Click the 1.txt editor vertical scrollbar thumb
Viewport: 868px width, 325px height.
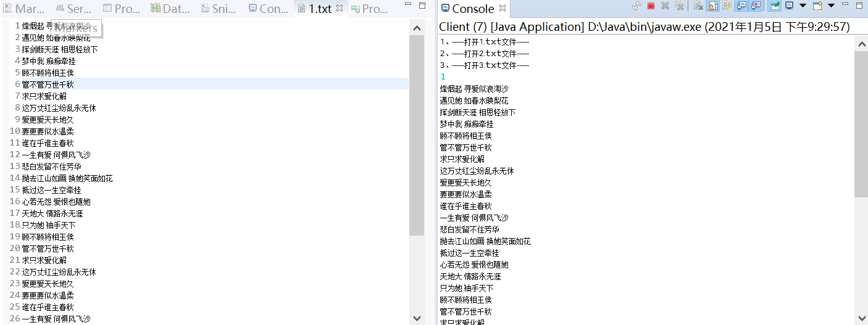tap(417, 135)
